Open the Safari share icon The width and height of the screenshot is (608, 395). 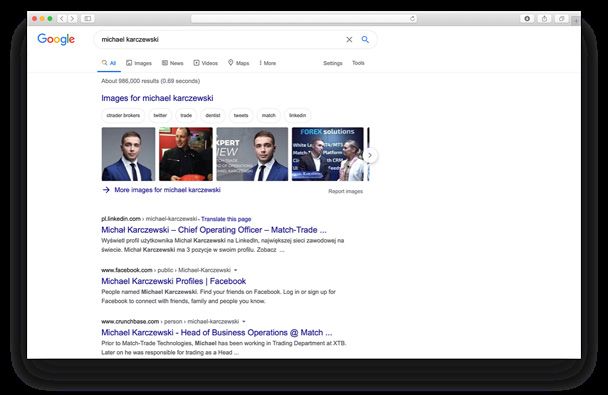(544, 19)
